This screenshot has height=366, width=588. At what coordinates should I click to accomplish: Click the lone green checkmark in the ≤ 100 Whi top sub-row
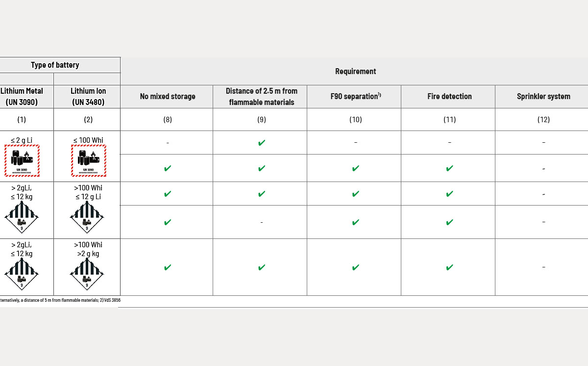point(262,143)
